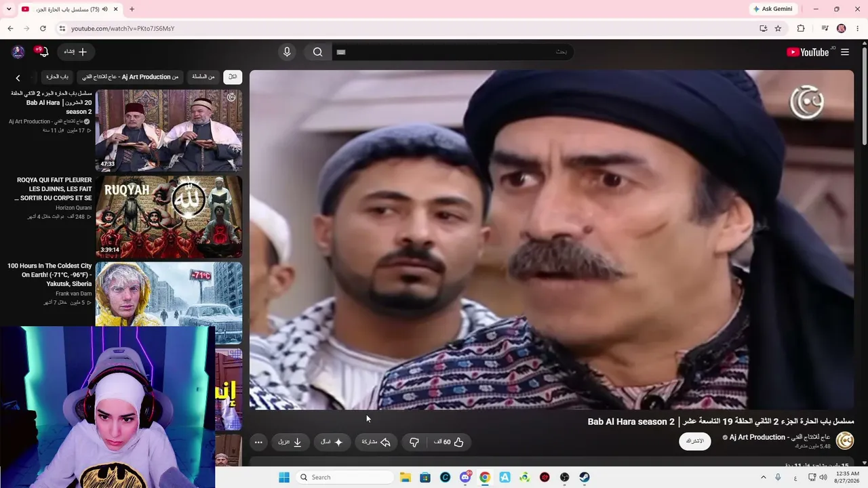
Task: Open Aj Art Production channel name below video
Action: (780, 437)
